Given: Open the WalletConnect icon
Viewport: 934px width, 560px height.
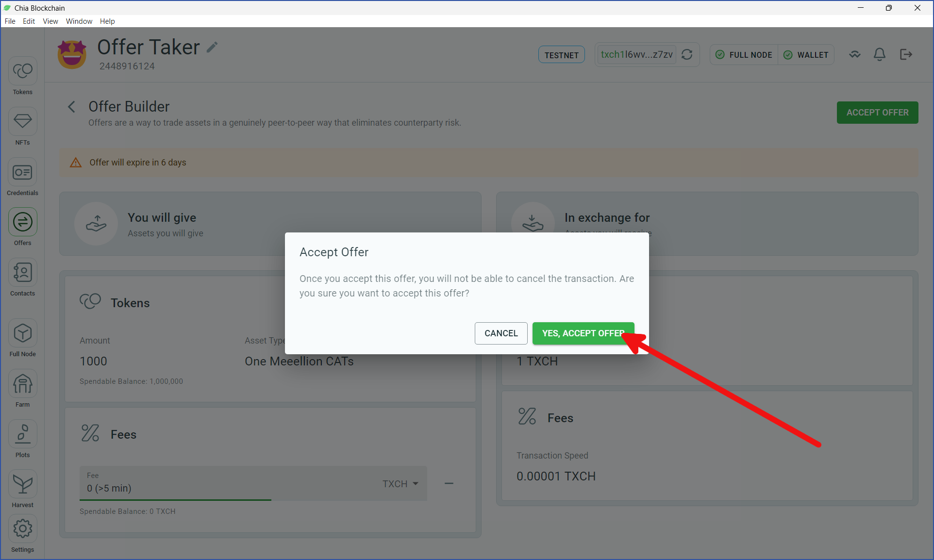Looking at the screenshot, I should coord(855,54).
